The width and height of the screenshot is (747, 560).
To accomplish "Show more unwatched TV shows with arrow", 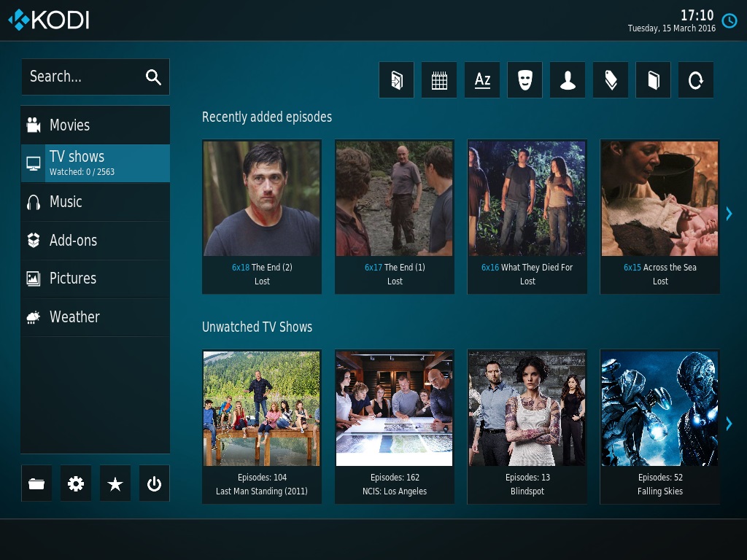I will (x=729, y=424).
